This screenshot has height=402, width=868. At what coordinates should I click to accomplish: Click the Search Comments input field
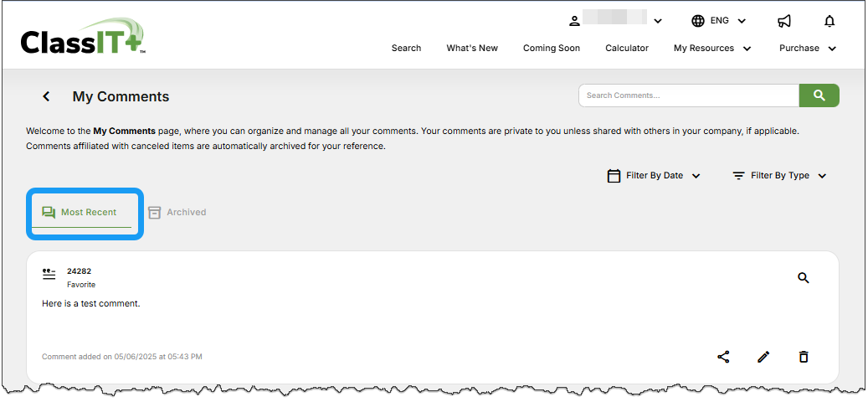(x=688, y=95)
